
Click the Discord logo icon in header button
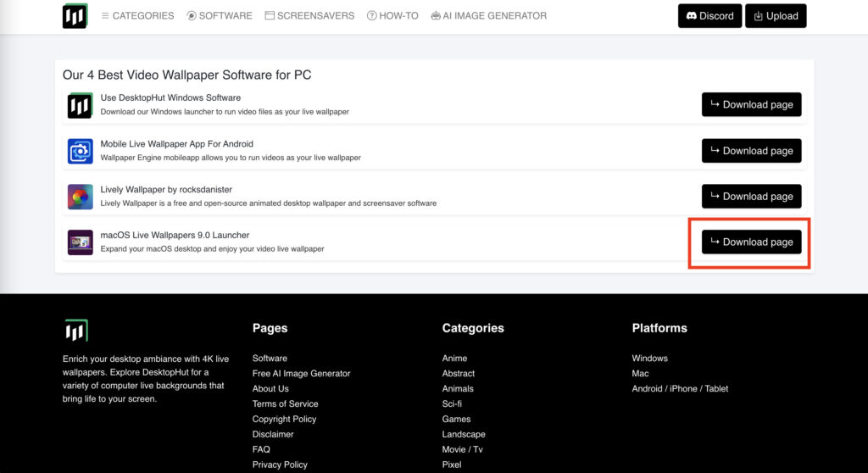pyautogui.click(x=691, y=15)
